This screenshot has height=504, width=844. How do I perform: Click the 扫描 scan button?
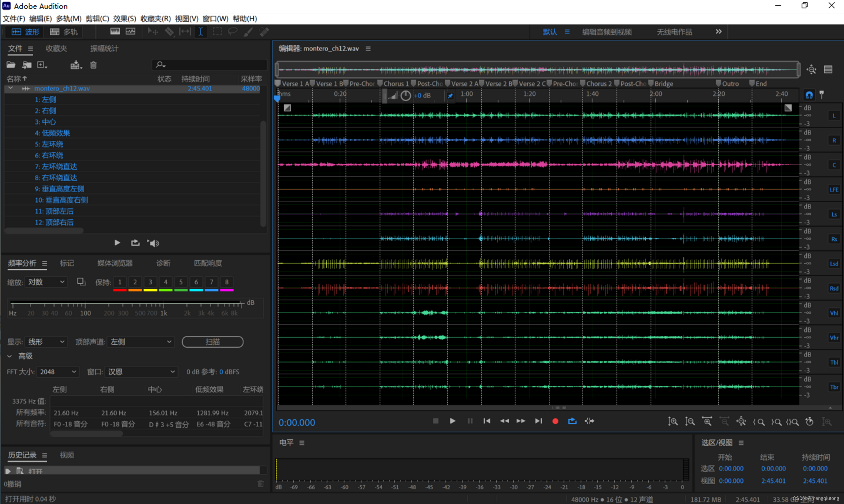(x=213, y=342)
